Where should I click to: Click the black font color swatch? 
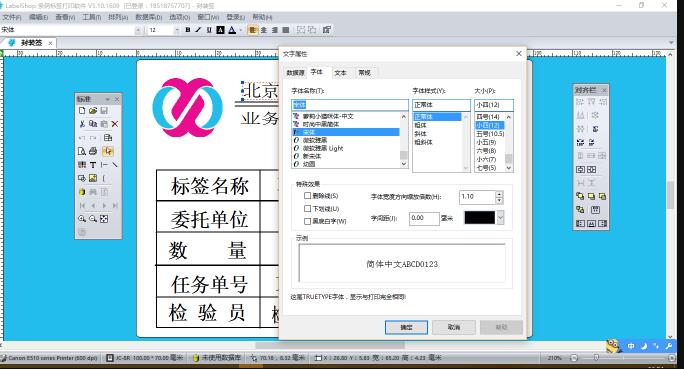479,218
